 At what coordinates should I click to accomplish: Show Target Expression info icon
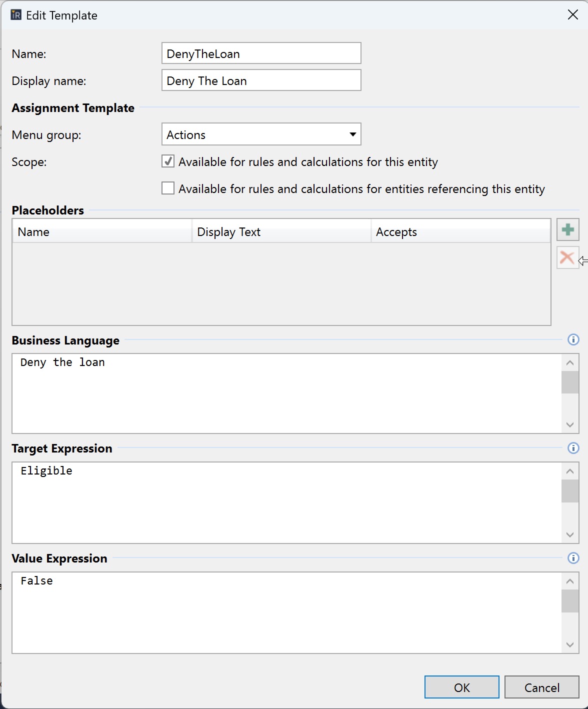point(573,448)
